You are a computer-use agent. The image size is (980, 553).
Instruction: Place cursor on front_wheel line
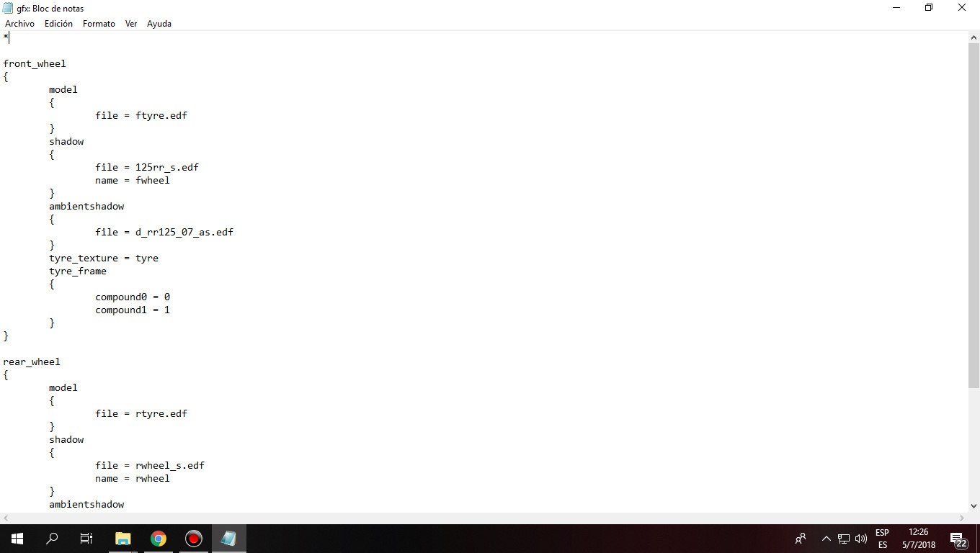pyautogui.click(x=35, y=63)
